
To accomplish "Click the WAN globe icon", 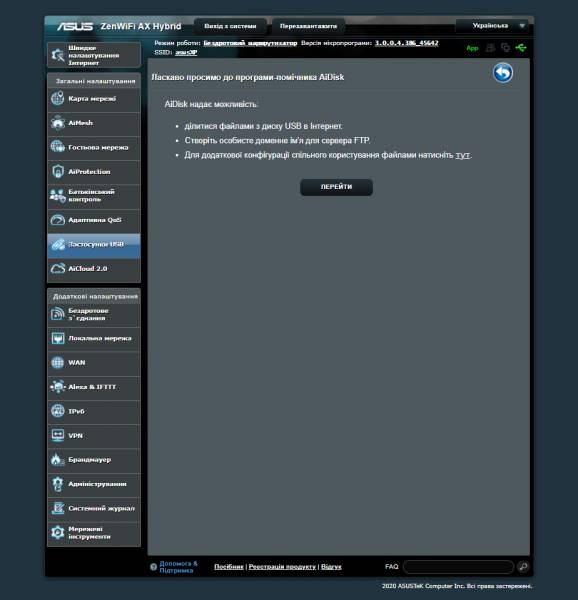I will tap(58, 362).
